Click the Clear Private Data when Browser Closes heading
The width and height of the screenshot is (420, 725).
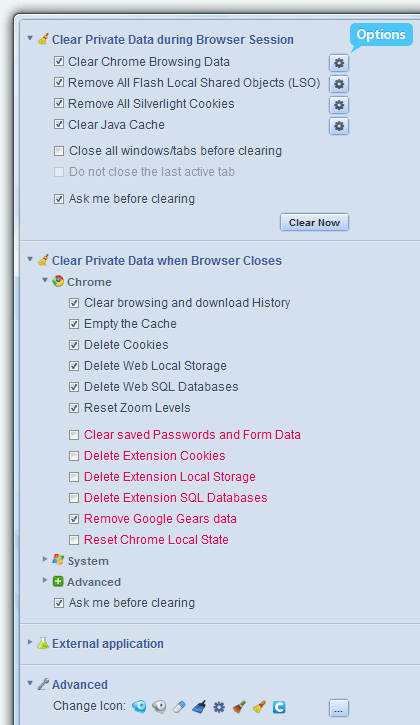tap(167, 261)
